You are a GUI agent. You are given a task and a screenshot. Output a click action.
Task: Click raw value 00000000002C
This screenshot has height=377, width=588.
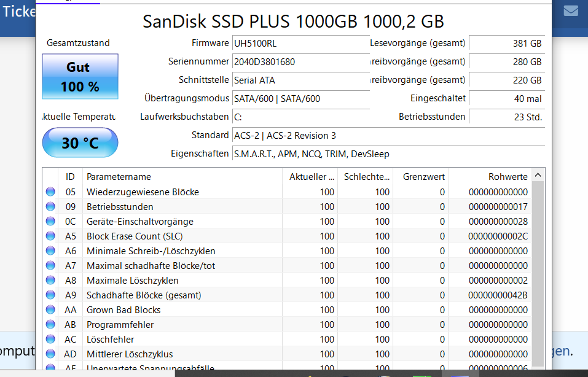(498, 236)
